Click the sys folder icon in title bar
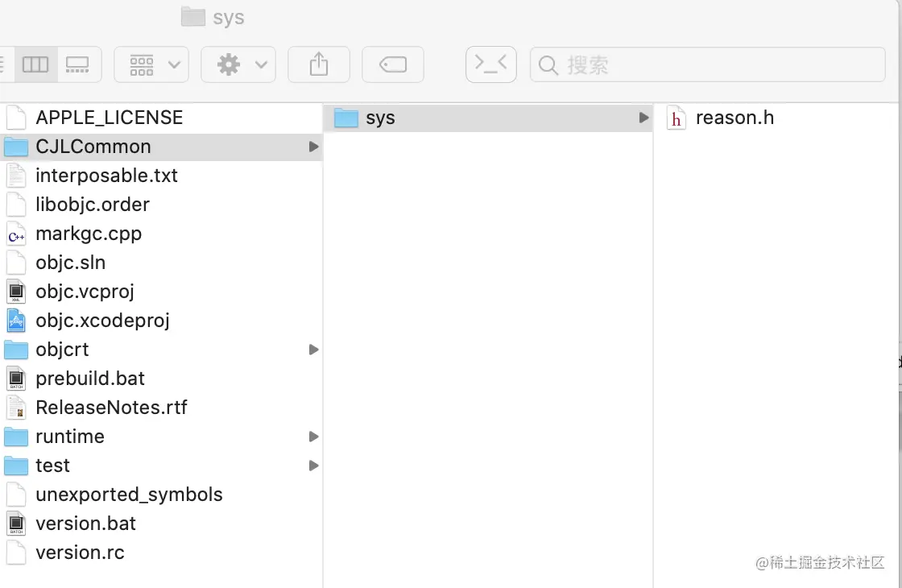The width and height of the screenshot is (902, 588). [193, 17]
